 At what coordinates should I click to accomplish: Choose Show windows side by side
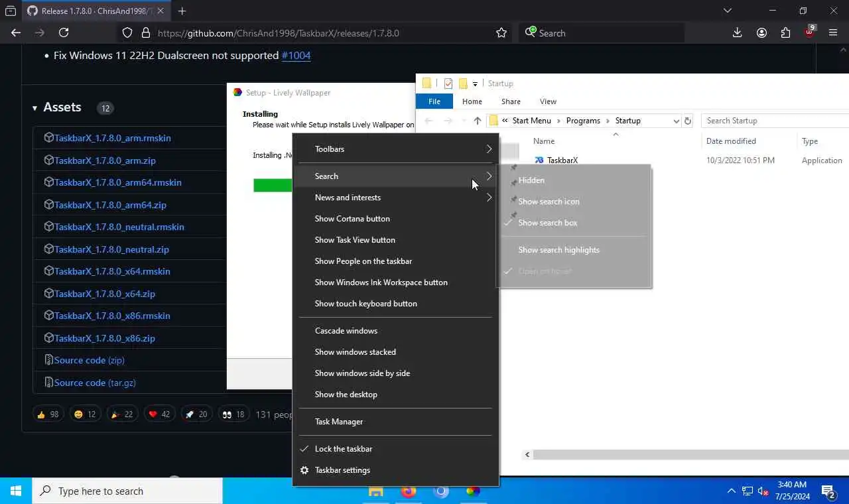395,373
